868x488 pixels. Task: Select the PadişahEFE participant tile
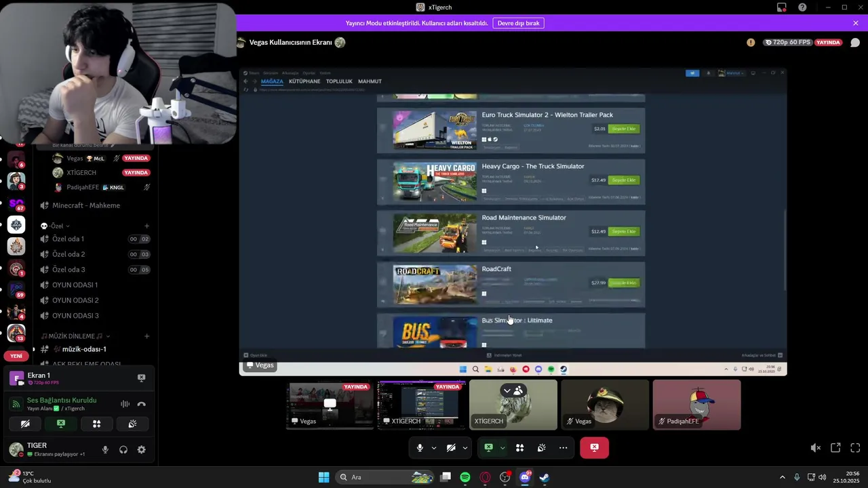tap(696, 405)
